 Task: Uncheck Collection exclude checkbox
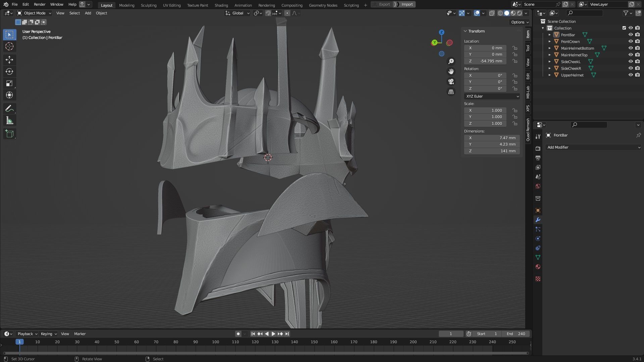point(624,28)
